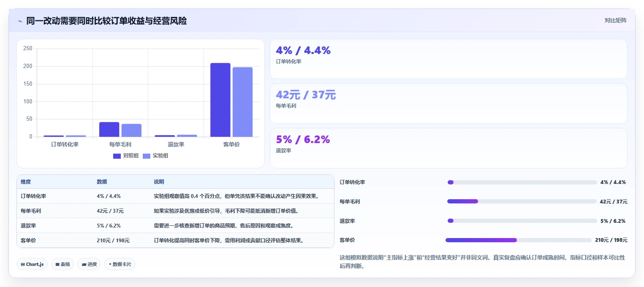Click the 客单价 progress bar
This screenshot has height=287, width=644.
point(519,240)
